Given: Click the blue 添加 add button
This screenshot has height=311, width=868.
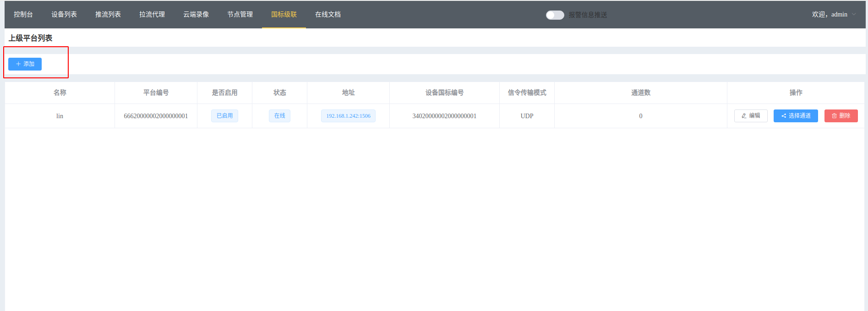Looking at the screenshot, I should (x=25, y=64).
